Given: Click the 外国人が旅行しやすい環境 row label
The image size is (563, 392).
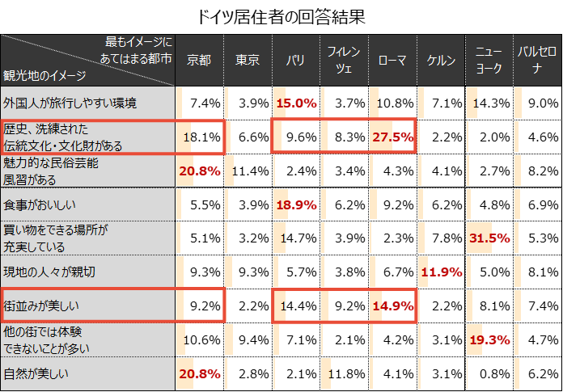Looking at the screenshot, I should pos(70,103).
